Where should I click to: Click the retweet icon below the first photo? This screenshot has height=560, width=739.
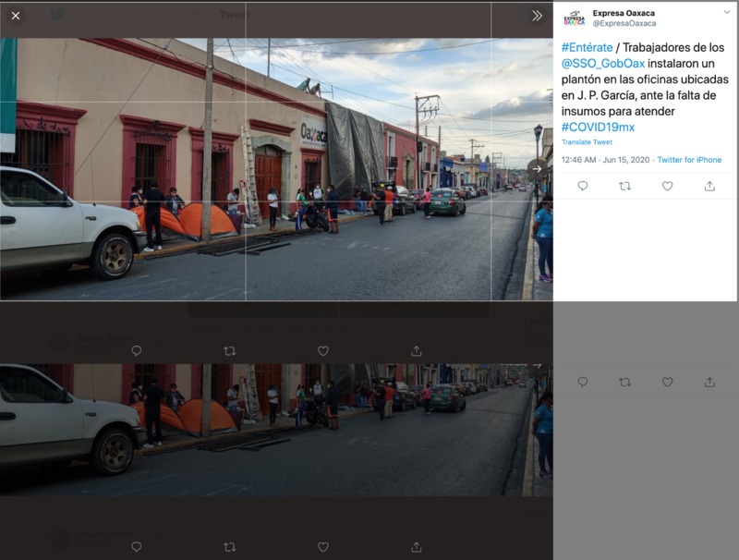point(229,351)
